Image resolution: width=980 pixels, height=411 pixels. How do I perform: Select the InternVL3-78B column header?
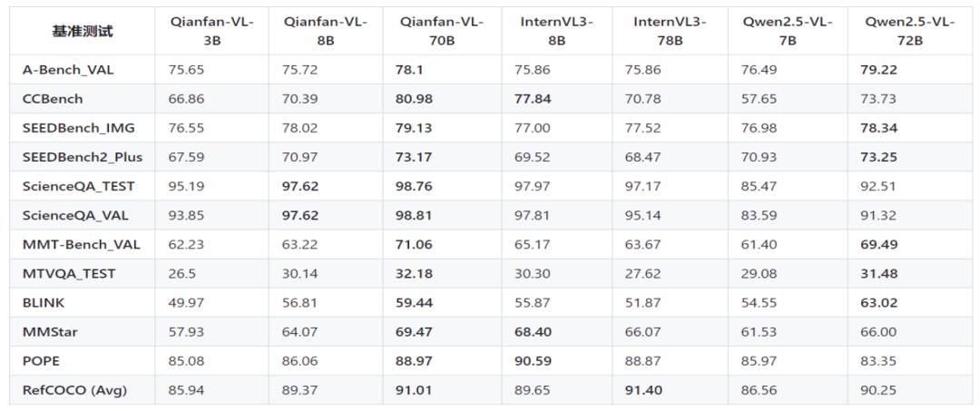(x=670, y=31)
